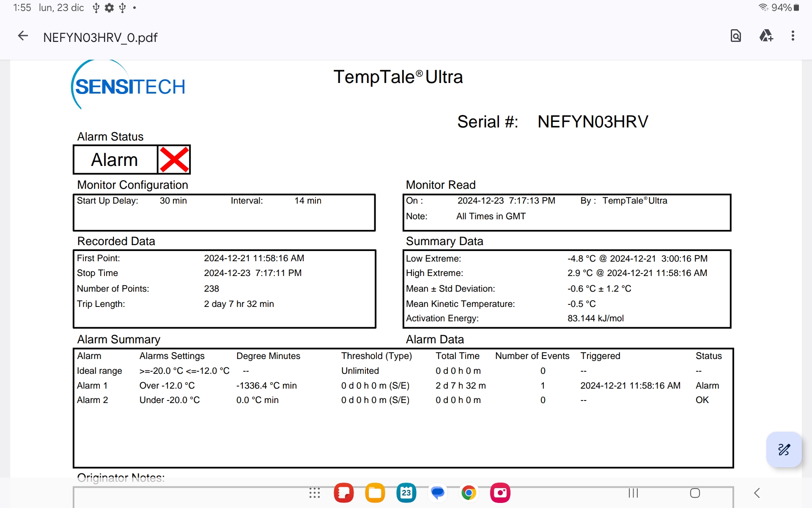812x508 pixels.
Task: Select degree minutes -1336.4 °C min
Action: [x=266, y=386]
